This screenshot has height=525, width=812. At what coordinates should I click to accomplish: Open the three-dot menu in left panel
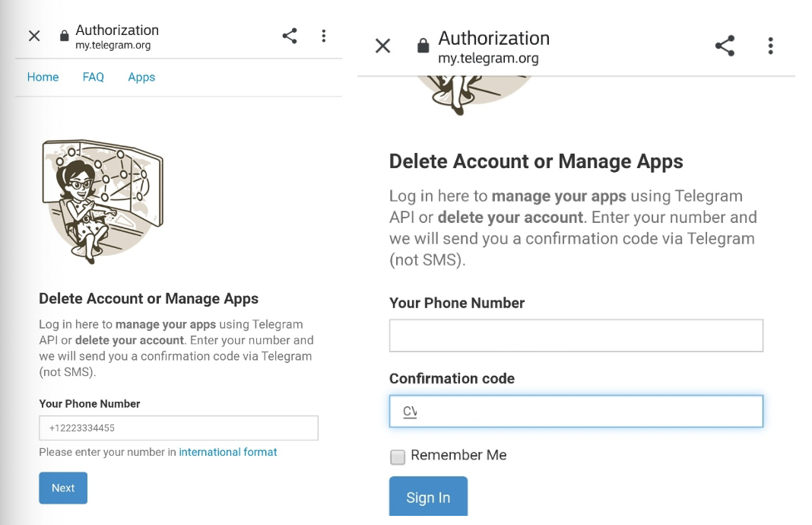tap(324, 36)
